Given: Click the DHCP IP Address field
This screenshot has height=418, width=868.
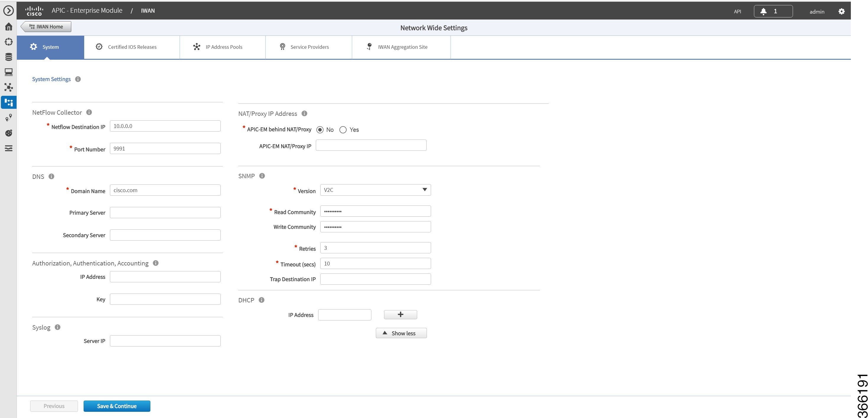Looking at the screenshot, I should click(x=345, y=315).
